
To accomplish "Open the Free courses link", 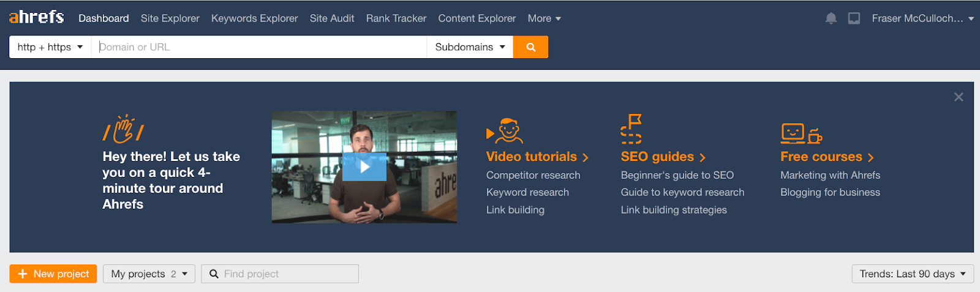I will tap(827, 157).
